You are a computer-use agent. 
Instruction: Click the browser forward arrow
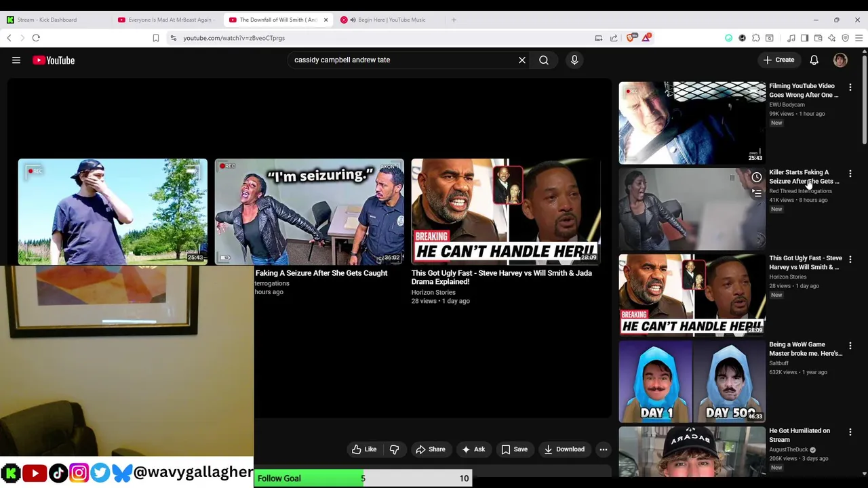[x=22, y=38]
